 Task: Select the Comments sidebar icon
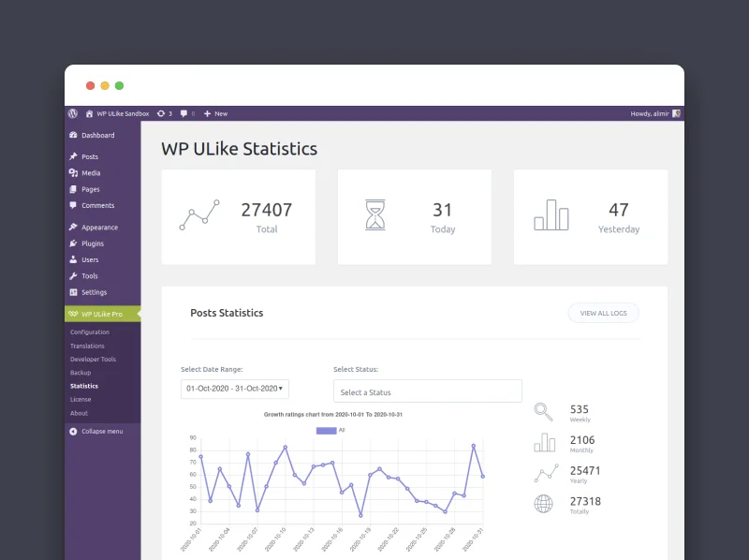[x=75, y=206]
